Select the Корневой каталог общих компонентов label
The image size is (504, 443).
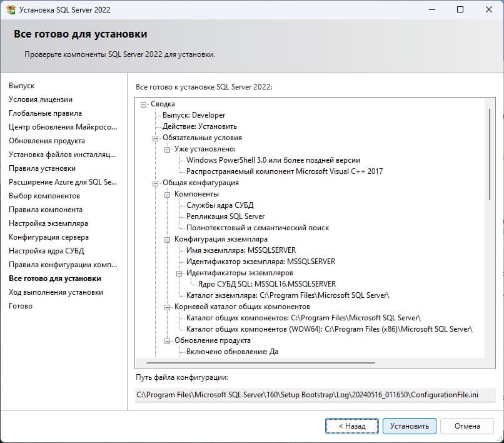coord(242,307)
